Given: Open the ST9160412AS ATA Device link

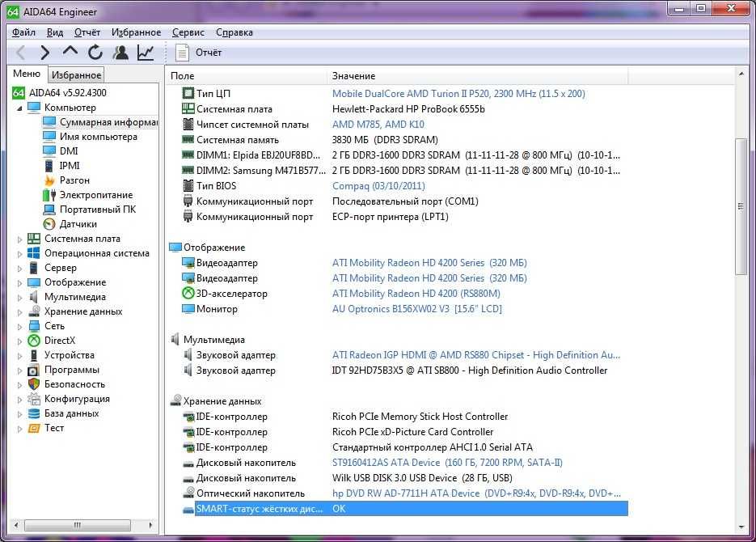Looking at the screenshot, I should coord(447,463).
